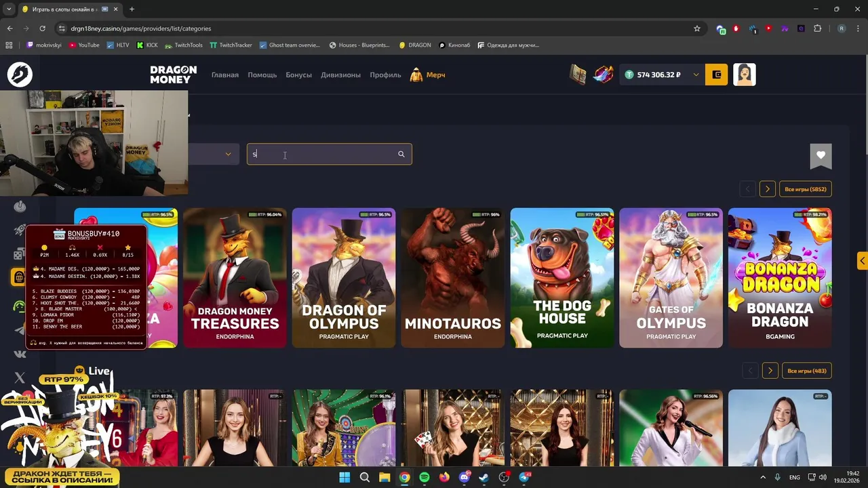
Task: Open the Дивизионы section
Action: pos(340,75)
